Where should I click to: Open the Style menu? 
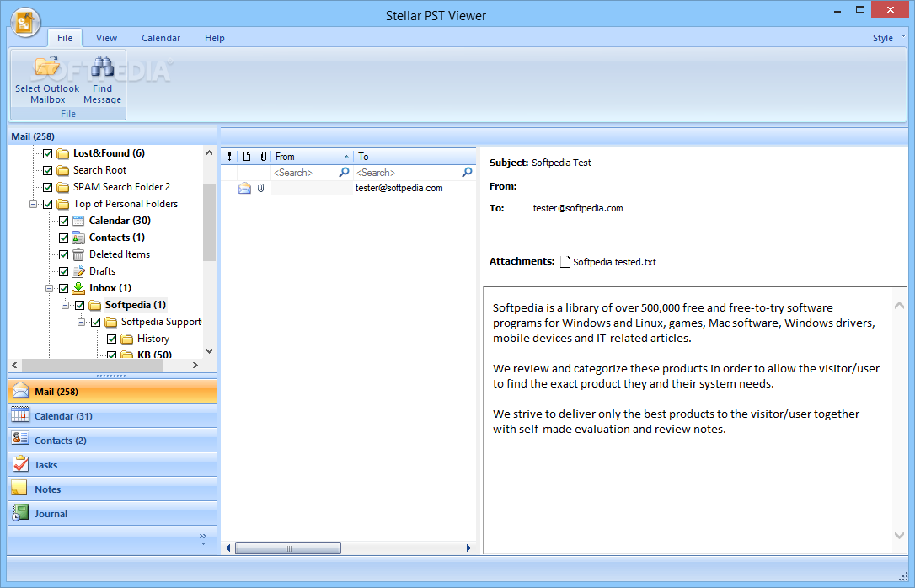point(882,38)
